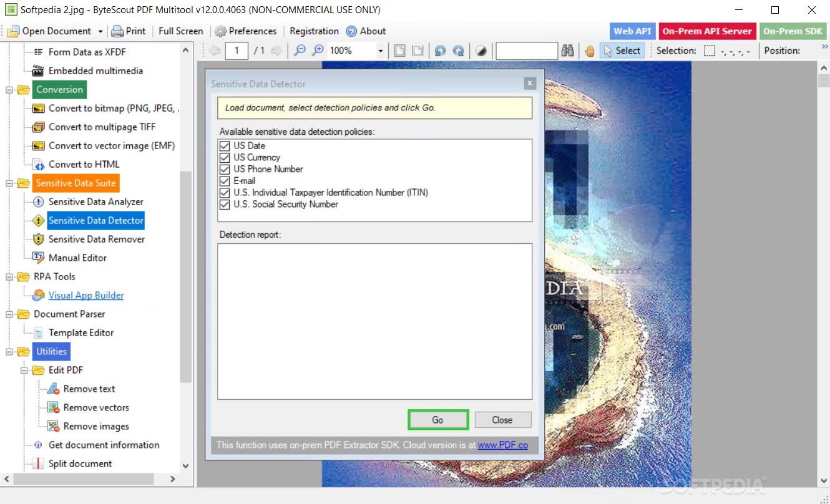Rotate page counterclockwise icon
830x504 pixels.
tap(440, 51)
